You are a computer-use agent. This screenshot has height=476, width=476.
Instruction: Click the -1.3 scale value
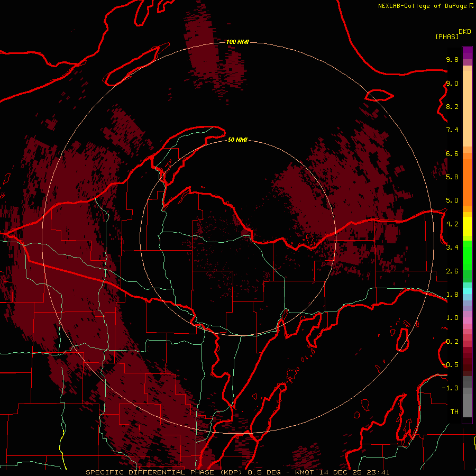pyautogui.click(x=450, y=388)
